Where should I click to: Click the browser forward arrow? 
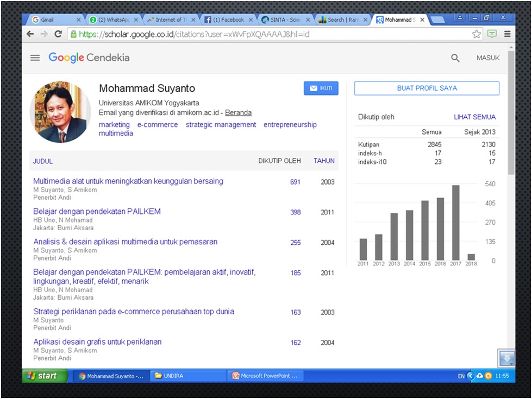click(x=44, y=34)
